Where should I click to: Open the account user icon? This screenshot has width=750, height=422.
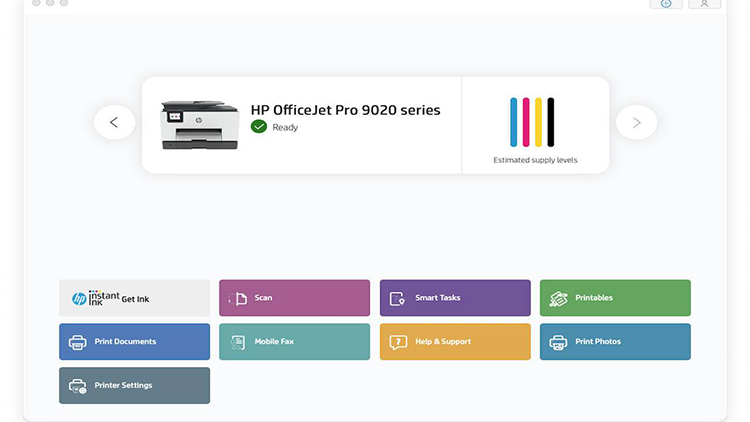click(x=704, y=3)
